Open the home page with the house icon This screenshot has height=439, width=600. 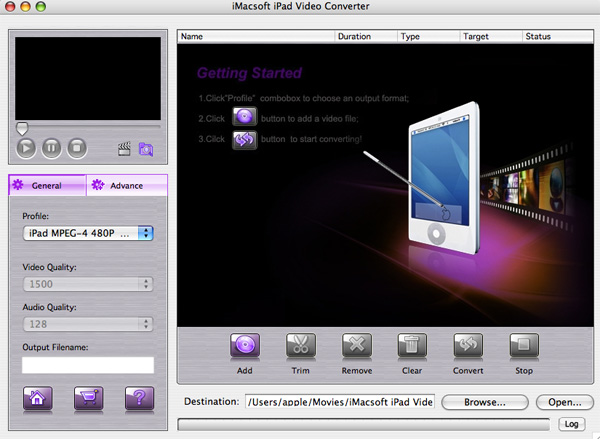(38, 399)
